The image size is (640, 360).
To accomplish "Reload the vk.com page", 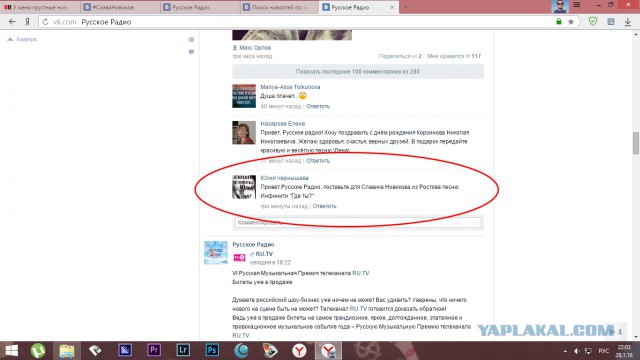I will pyautogui.click(x=45, y=22).
